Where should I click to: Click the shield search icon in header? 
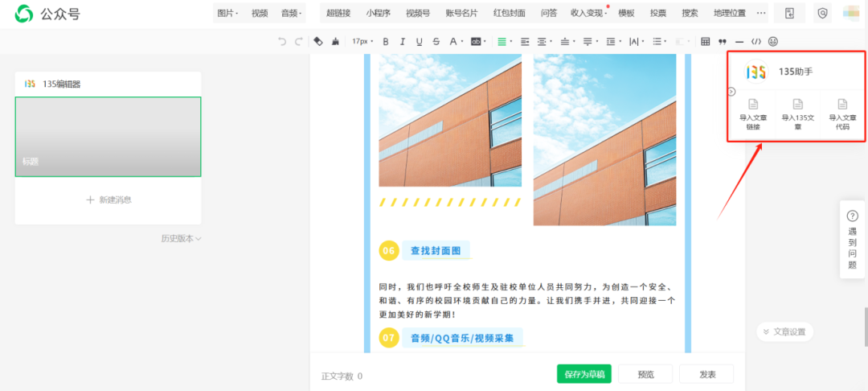coord(823,14)
